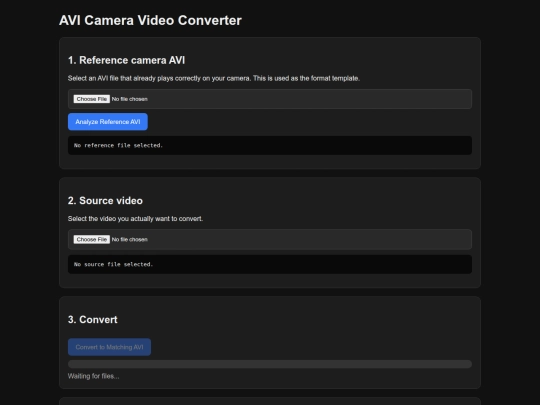Click 'No file chosen' in the reference file field
Screen dimensions: 540x405
click(x=129, y=99)
